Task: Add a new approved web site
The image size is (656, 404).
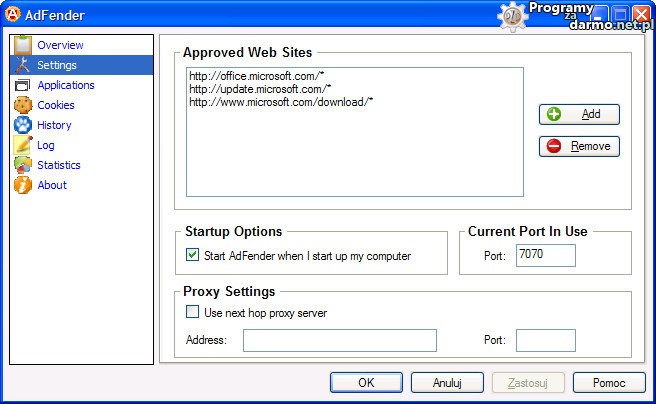Action: [x=579, y=114]
